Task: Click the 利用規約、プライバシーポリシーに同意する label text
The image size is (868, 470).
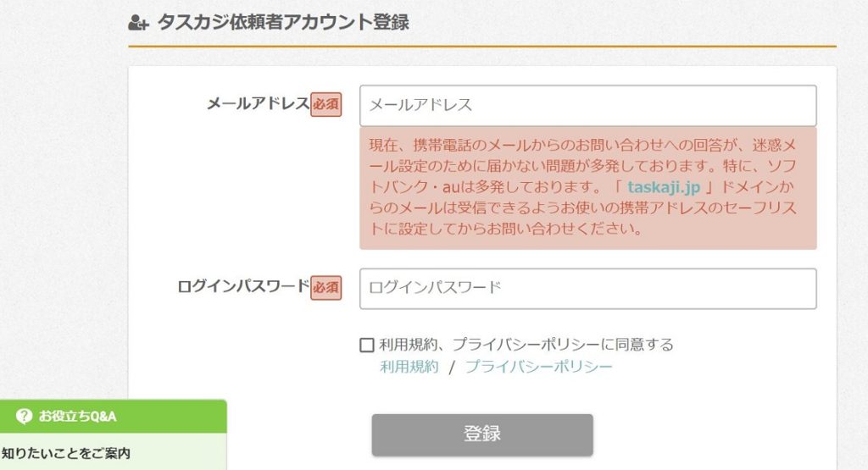Action: [526, 345]
